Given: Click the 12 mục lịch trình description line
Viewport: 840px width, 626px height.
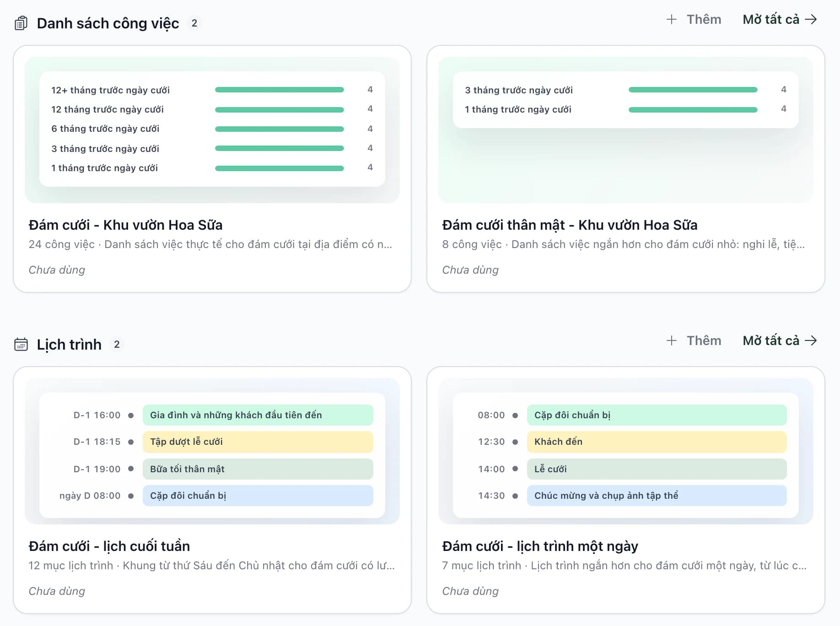Looking at the screenshot, I should click(211, 566).
